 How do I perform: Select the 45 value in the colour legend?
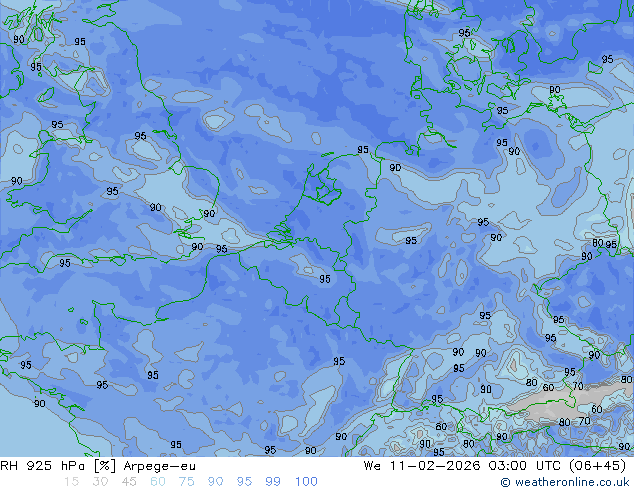pyautogui.click(x=129, y=482)
